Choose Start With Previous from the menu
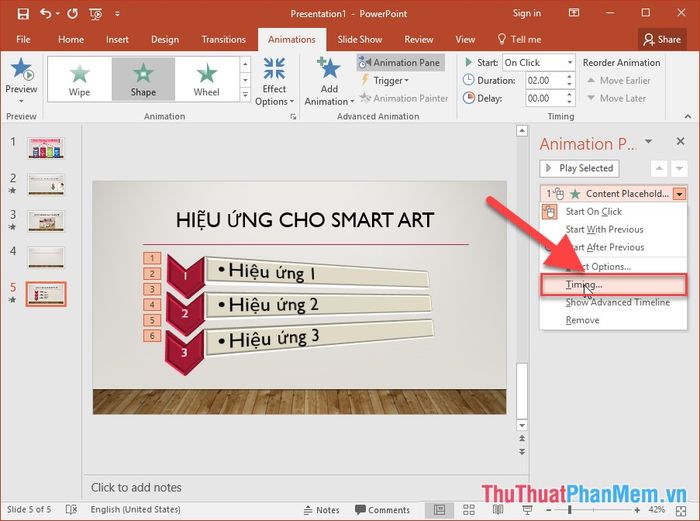Image resolution: width=700 pixels, height=521 pixels. pyautogui.click(x=613, y=229)
